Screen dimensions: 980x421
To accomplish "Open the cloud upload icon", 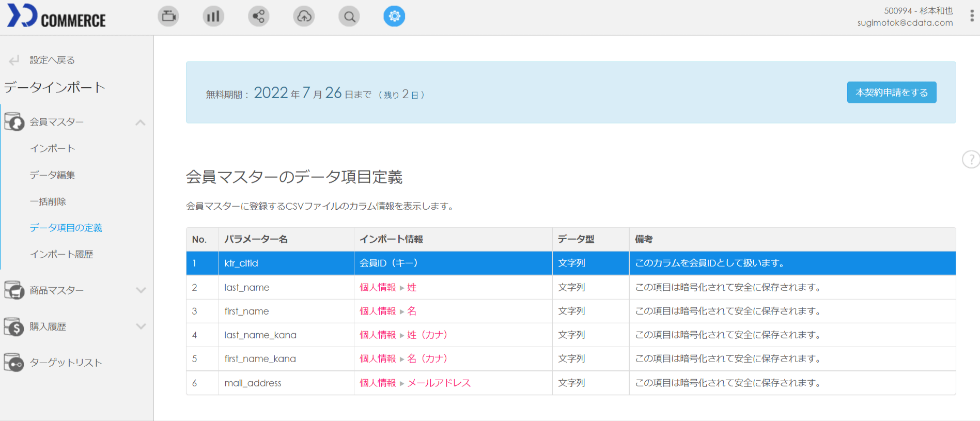I will [x=304, y=17].
